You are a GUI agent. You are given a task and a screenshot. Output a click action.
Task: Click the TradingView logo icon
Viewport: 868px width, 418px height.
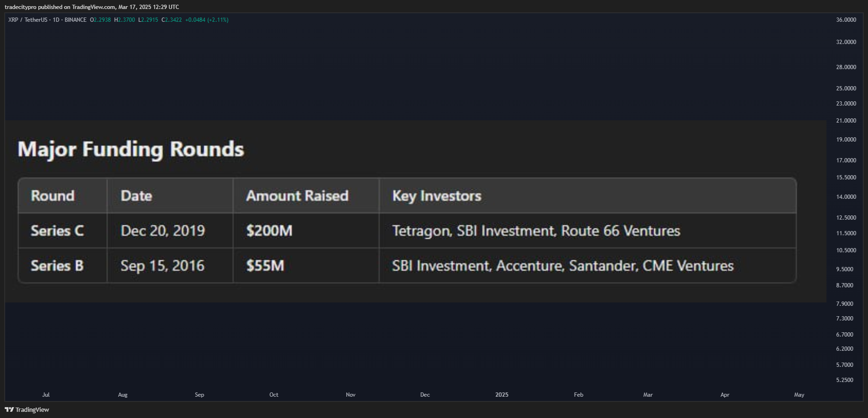click(x=9, y=409)
